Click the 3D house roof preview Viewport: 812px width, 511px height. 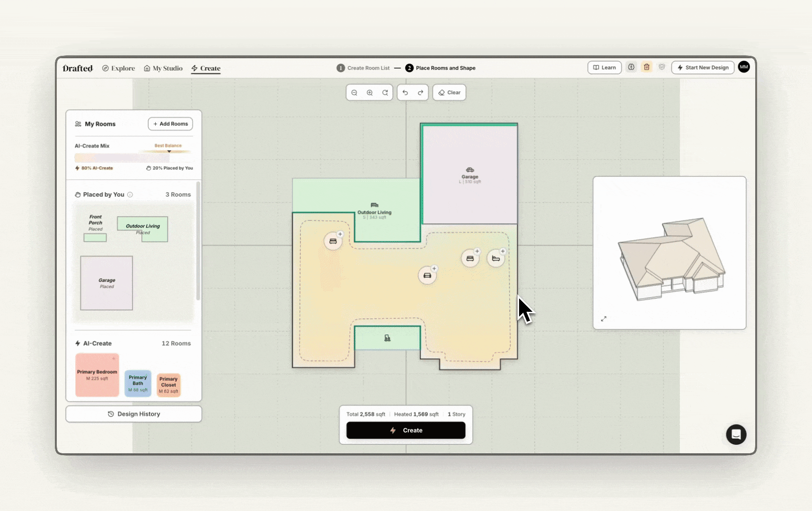point(672,259)
